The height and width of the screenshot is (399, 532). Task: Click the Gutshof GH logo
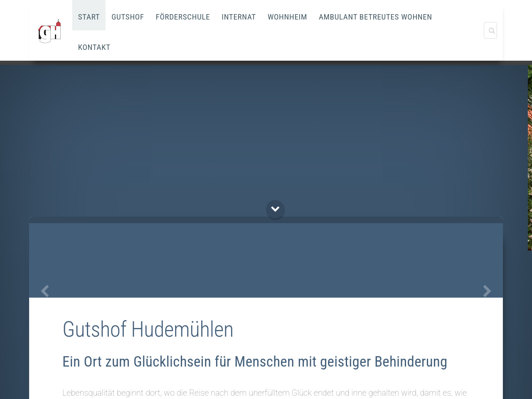pyautogui.click(x=49, y=32)
